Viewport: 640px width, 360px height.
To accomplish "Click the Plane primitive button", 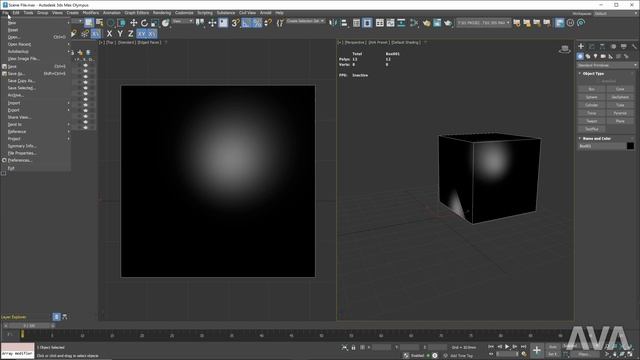I will click(x=620, y=121).
